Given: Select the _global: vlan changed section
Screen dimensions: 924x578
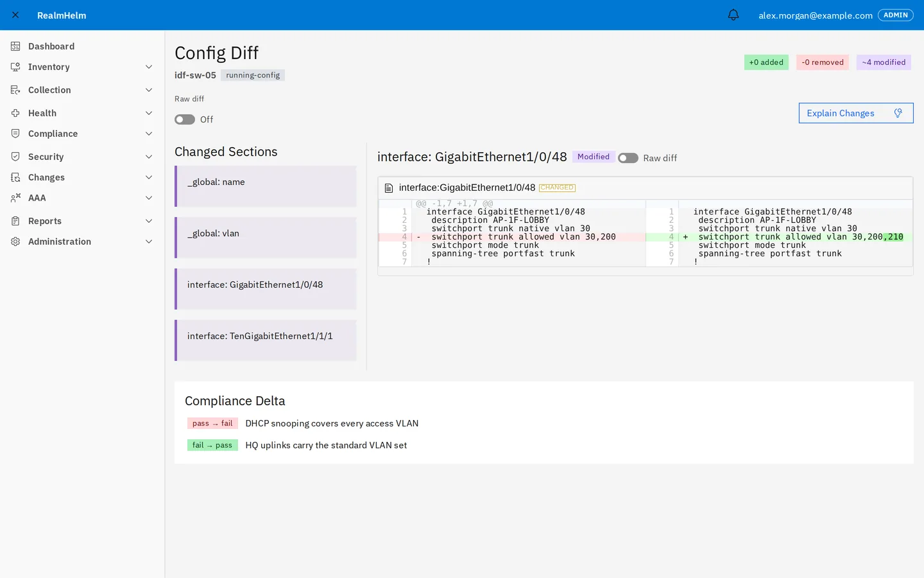Looking at the screenshot, I should (266, 238).
